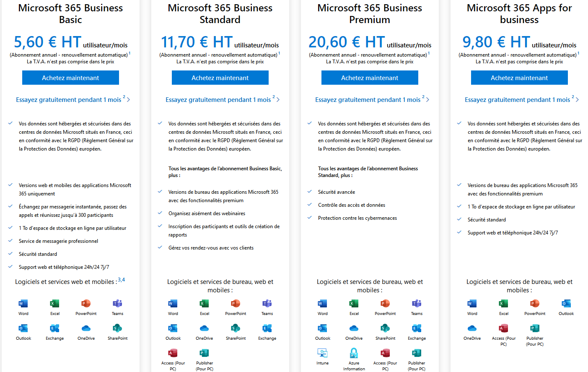Click footnote 3,4 next to Logiciels et services
588x372 pixels.
[122, 280]
